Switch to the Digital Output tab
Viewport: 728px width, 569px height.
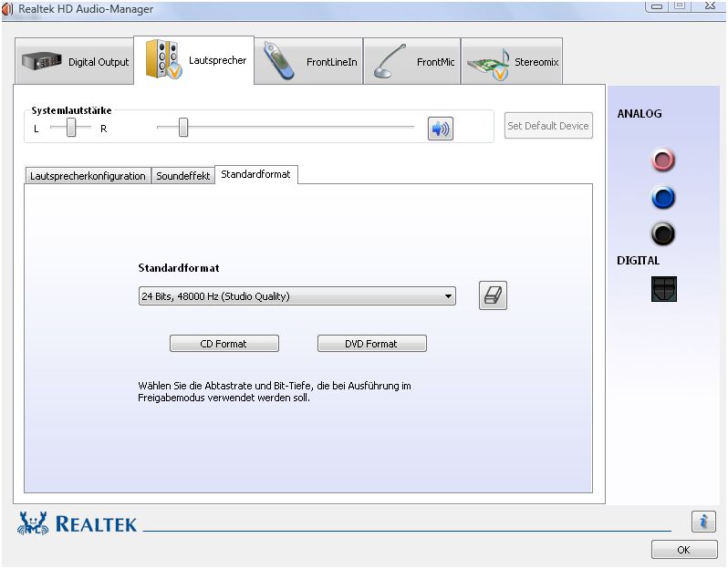[x=74, y=61]
